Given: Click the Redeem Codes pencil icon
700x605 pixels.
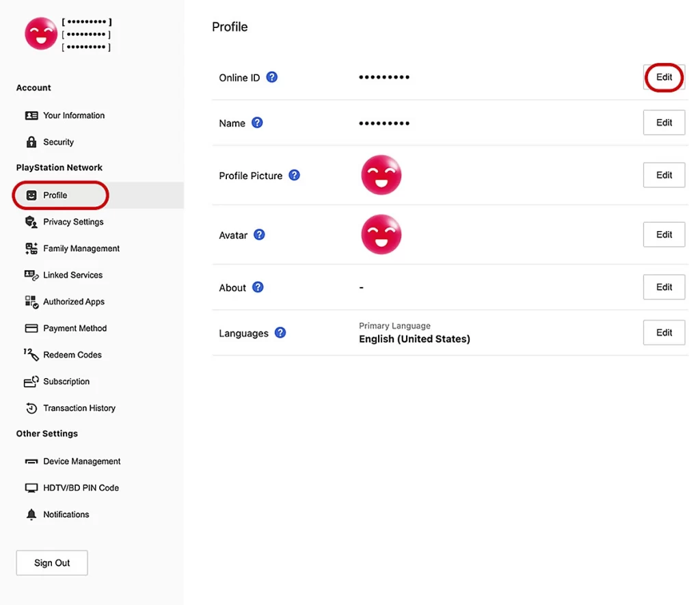Looking at the screenshot, I should (31, 354).
